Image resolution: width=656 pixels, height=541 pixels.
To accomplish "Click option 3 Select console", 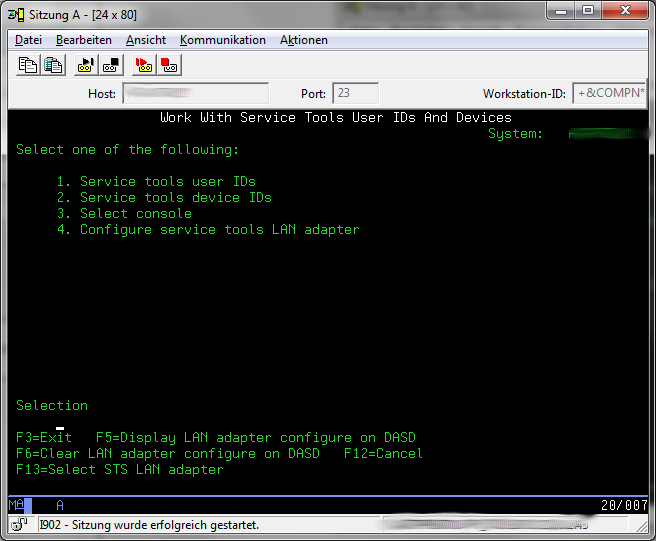I will 135,214.
